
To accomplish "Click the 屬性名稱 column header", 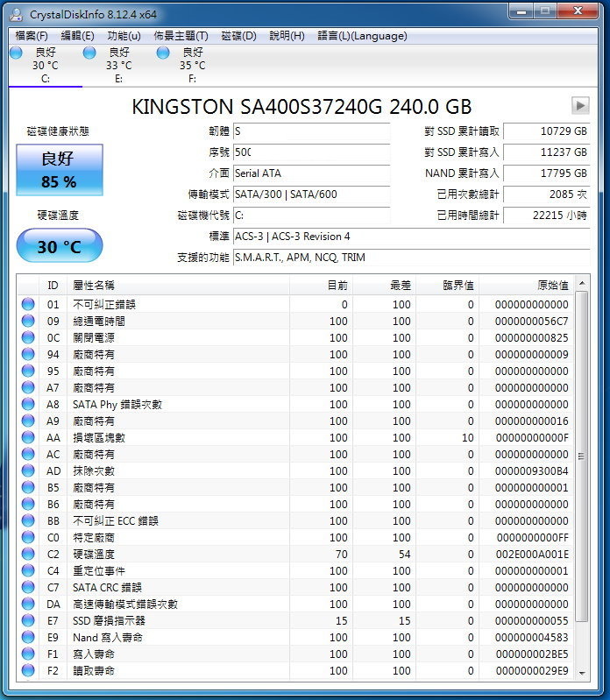I will (178, 286).
